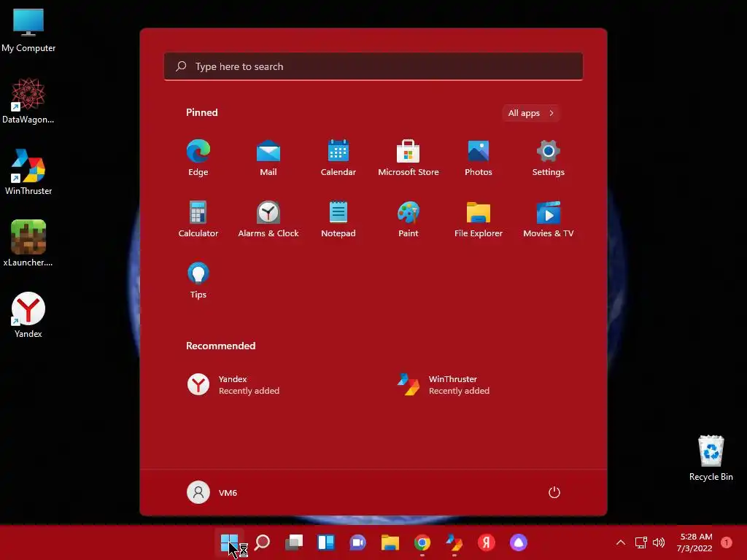Open recommended Yandex item

point(233,385)
